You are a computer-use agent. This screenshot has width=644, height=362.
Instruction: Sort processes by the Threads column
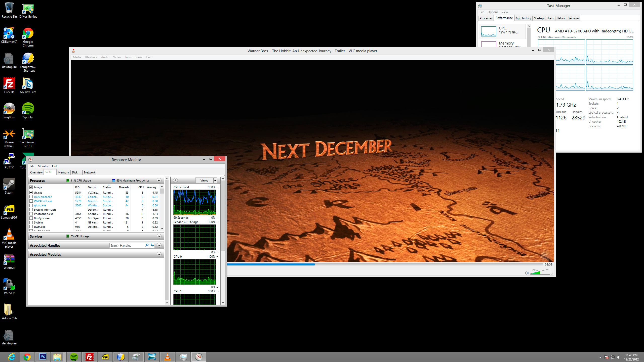(124, 187)
